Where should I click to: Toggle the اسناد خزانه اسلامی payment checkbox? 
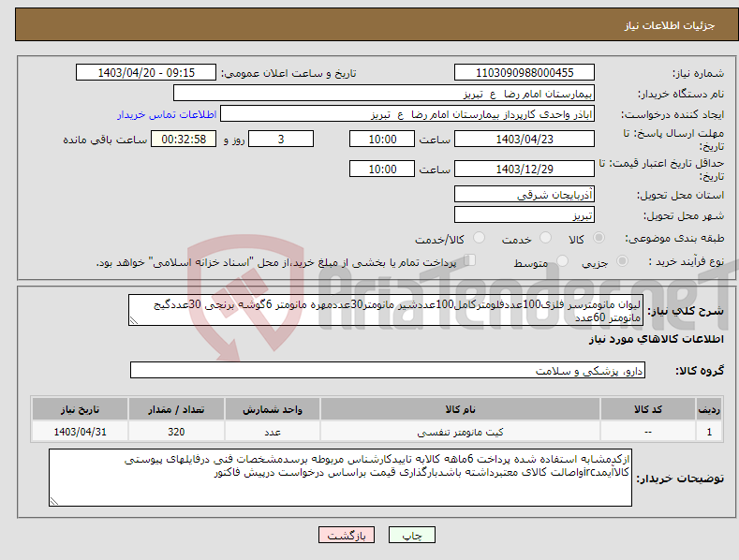[x=470, y=260]
